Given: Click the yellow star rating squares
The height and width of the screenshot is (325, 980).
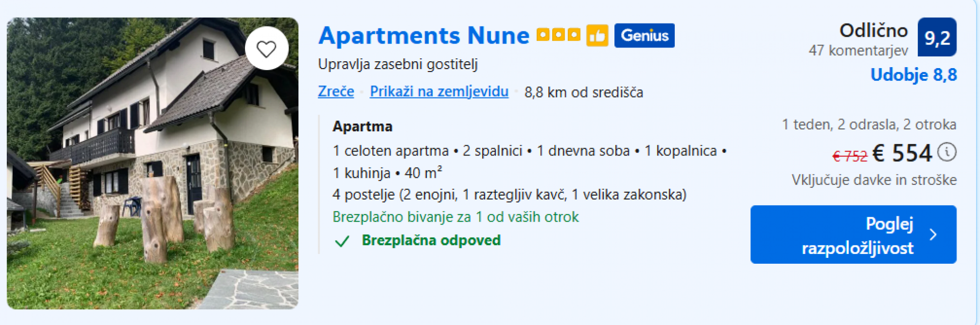Looking at the screenshot, I should [558, 35].
